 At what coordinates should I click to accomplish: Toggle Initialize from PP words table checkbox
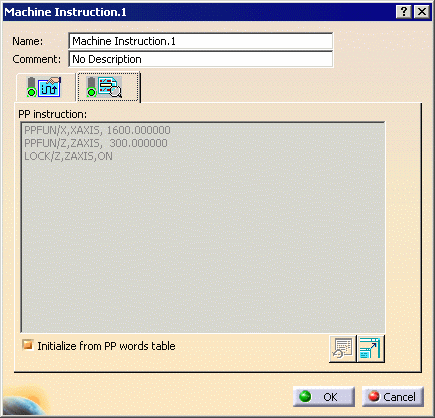(28, 345)
